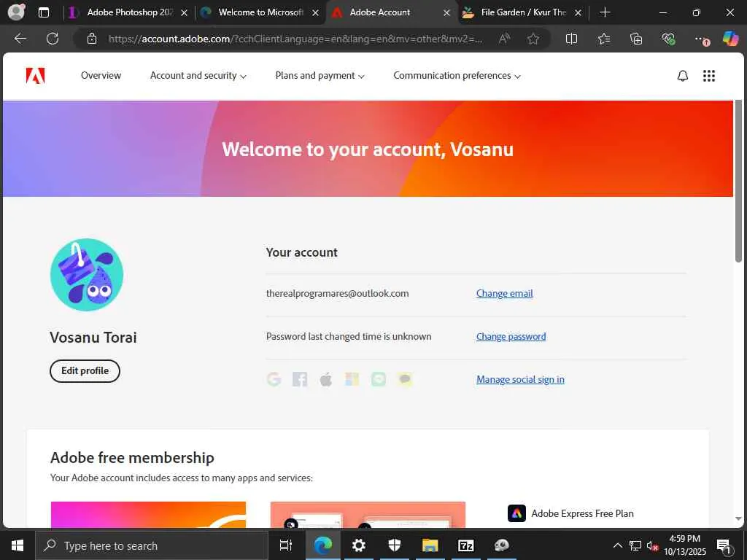
Task: Click the Adobe Express Free Plan text
Action: click(x=582, y=513)
